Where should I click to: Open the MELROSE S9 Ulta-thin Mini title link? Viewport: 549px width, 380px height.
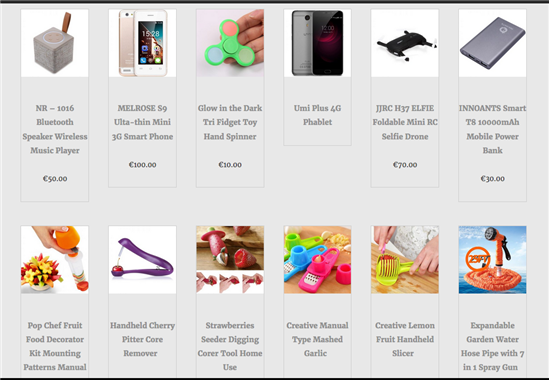pos(143,122)
